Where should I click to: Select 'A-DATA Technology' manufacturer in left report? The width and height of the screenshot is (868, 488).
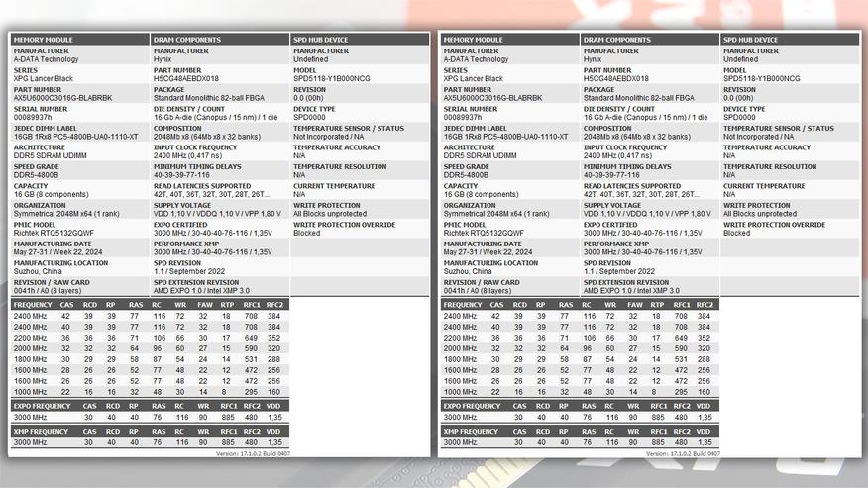coord(46,59)
